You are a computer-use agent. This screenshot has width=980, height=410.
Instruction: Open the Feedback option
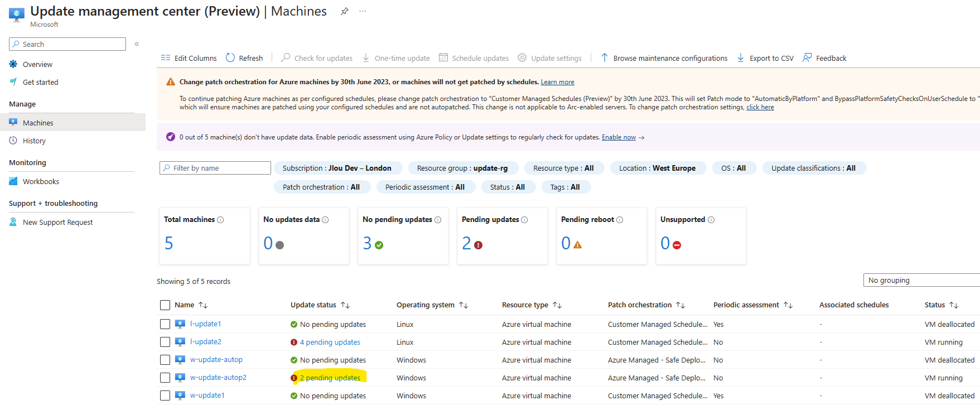coord(824,58)
